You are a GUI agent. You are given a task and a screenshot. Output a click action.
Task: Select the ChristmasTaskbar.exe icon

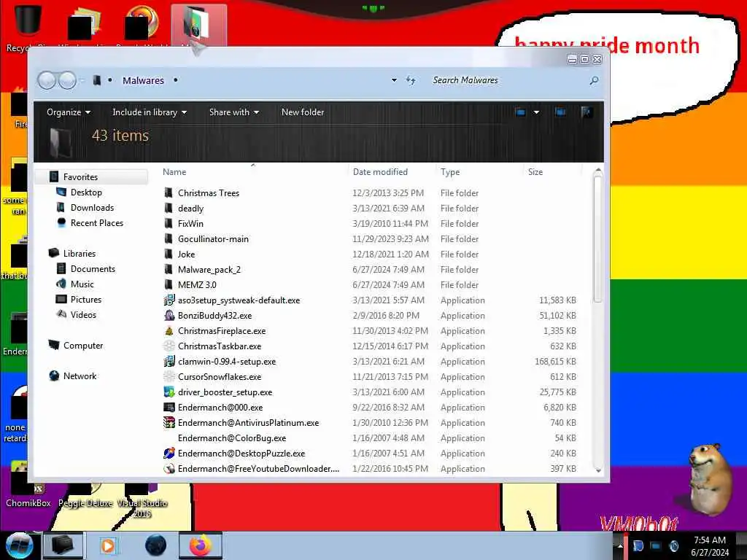click(x=169, y=346)
